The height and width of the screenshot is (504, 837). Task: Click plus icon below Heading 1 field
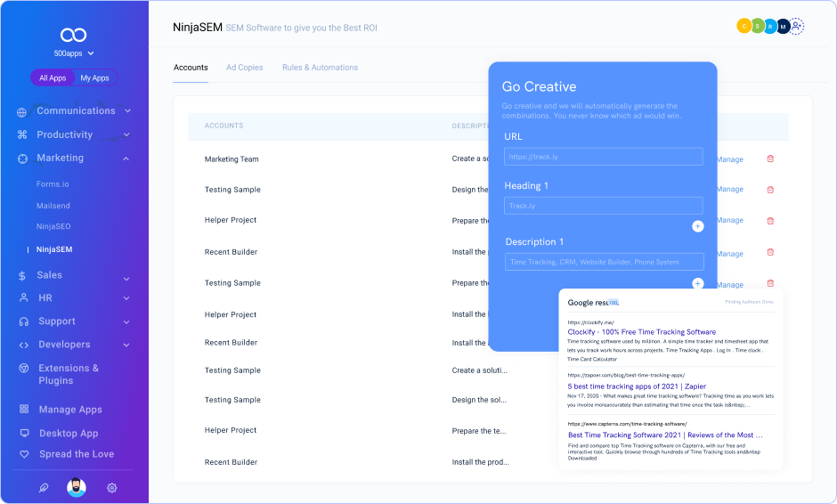tap(697, 226)
